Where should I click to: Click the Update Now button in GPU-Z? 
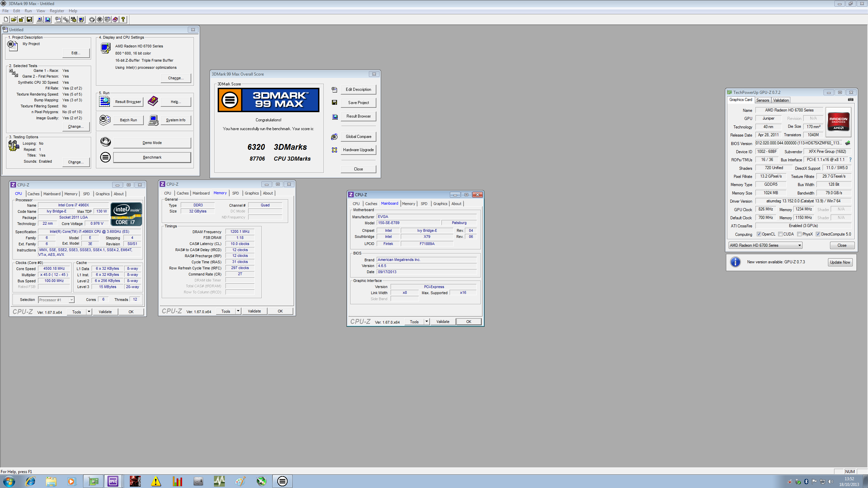tap(840, 262)
